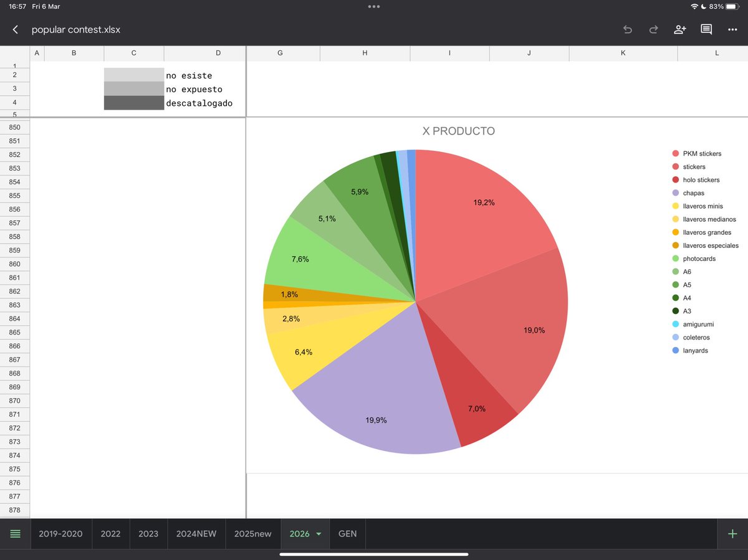Tap the llaveros grandes legend entry
The image size is (748, 560).
tap(701, 232)
